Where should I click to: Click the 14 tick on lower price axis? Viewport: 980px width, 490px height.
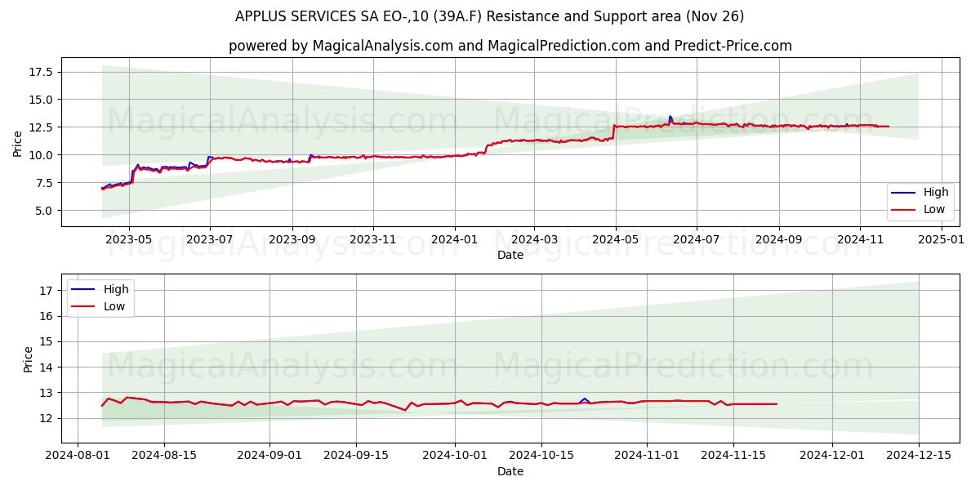47,367
